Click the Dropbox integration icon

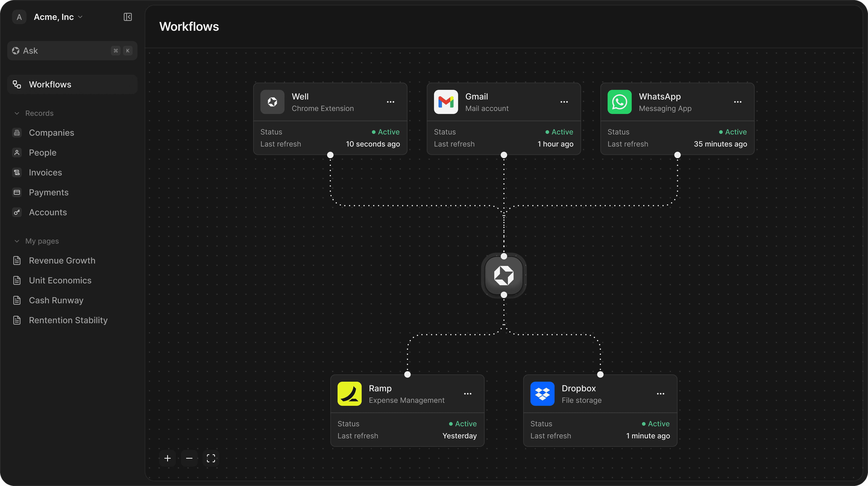tap(542, 393)
